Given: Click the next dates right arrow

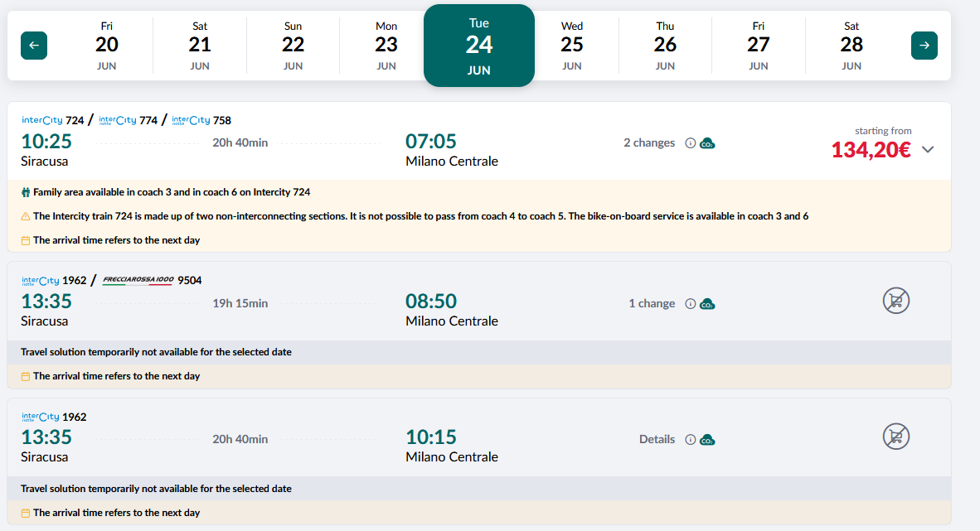Looking at the screenshot, I should 924,46.
